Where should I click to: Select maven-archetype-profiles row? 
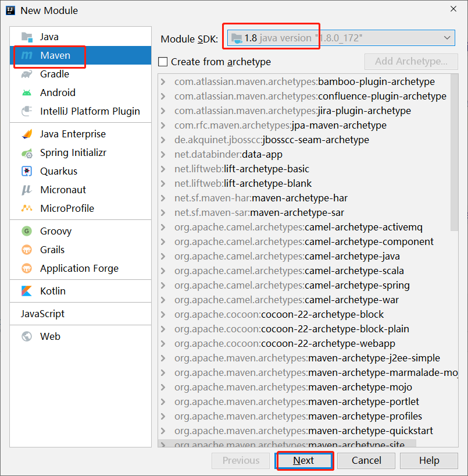[304, 417]
